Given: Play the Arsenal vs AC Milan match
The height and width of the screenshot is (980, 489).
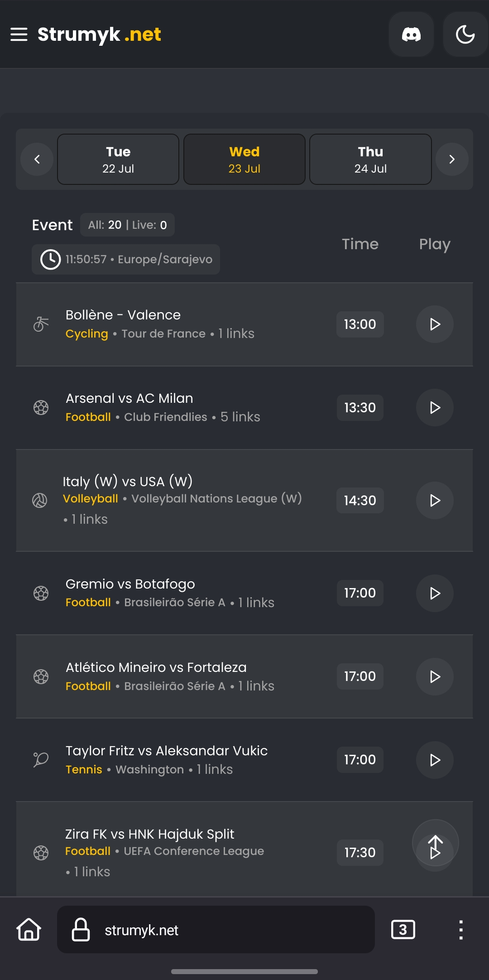Looking at the screenshot, I should coord(435,408).
